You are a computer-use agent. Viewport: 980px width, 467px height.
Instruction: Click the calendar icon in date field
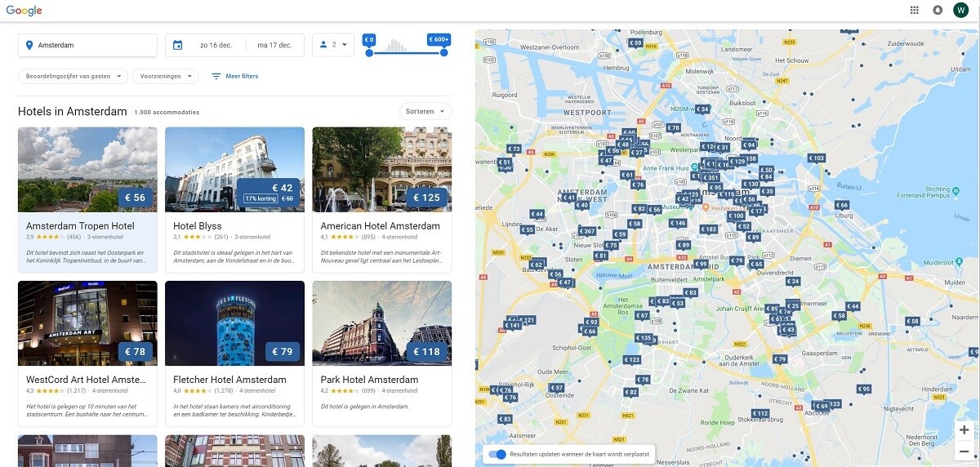pos(177,45)
